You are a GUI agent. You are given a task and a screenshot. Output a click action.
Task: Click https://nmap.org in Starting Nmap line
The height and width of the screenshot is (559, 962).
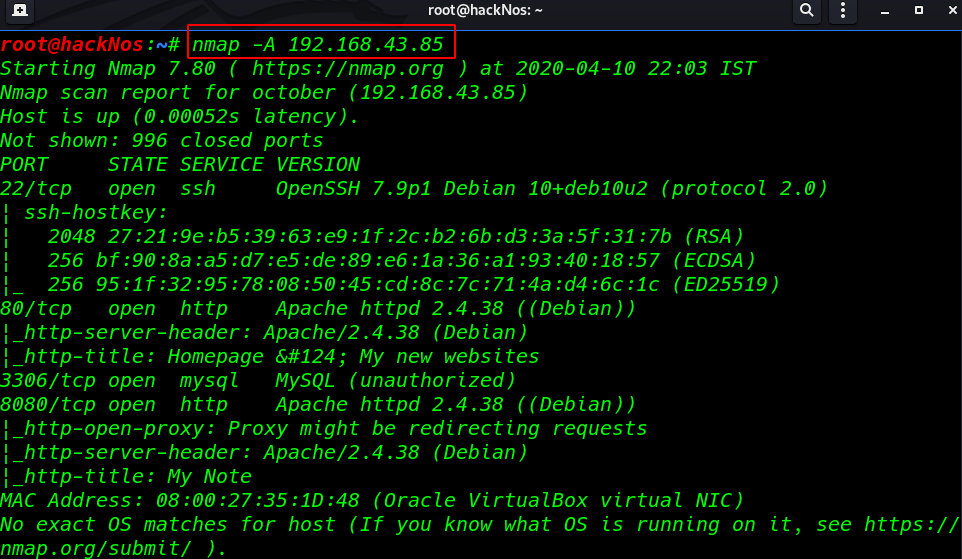point(348,68)
